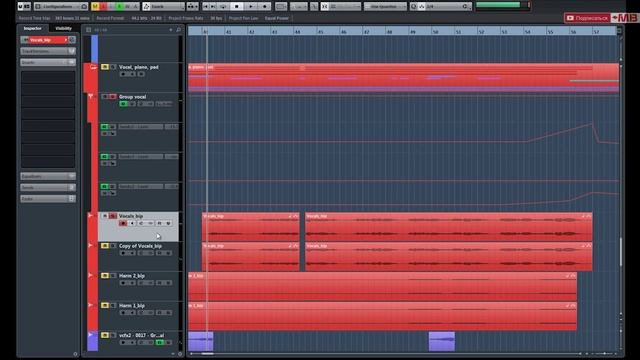Image resolution: width=640 pixels, height=360 pixels.
Task: Click bar 50 on the timeline ruler
Action: 436,31
